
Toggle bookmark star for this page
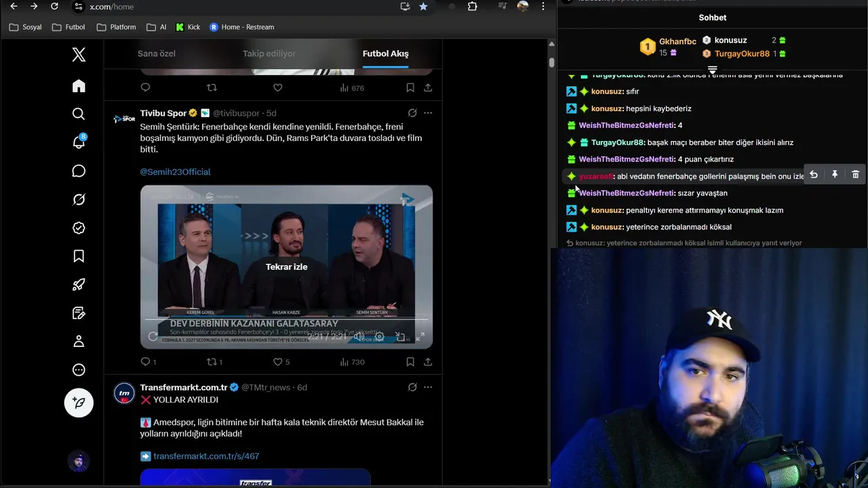click(x=423, y=6)
